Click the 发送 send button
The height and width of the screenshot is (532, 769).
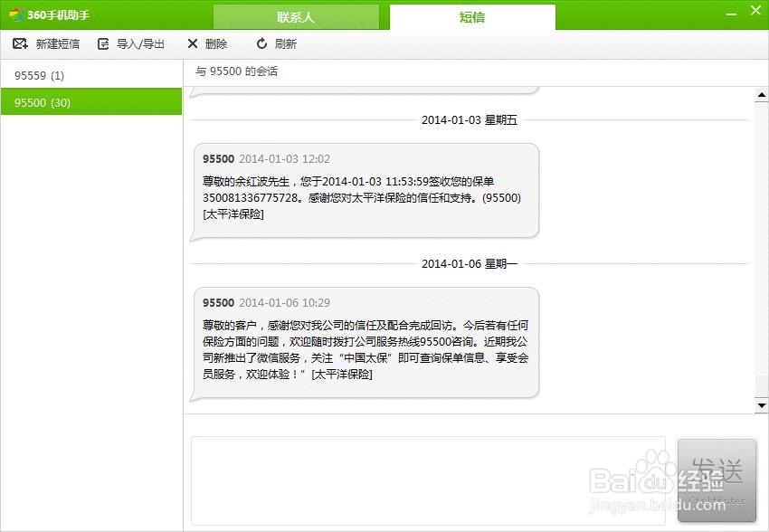[717, 480]
